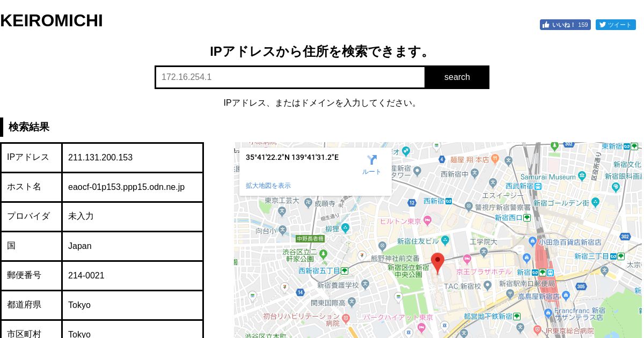Click the 新宿ゴールデン街 marker icon
The height and width of the screenshot is (338, 644).
[595, 203]
